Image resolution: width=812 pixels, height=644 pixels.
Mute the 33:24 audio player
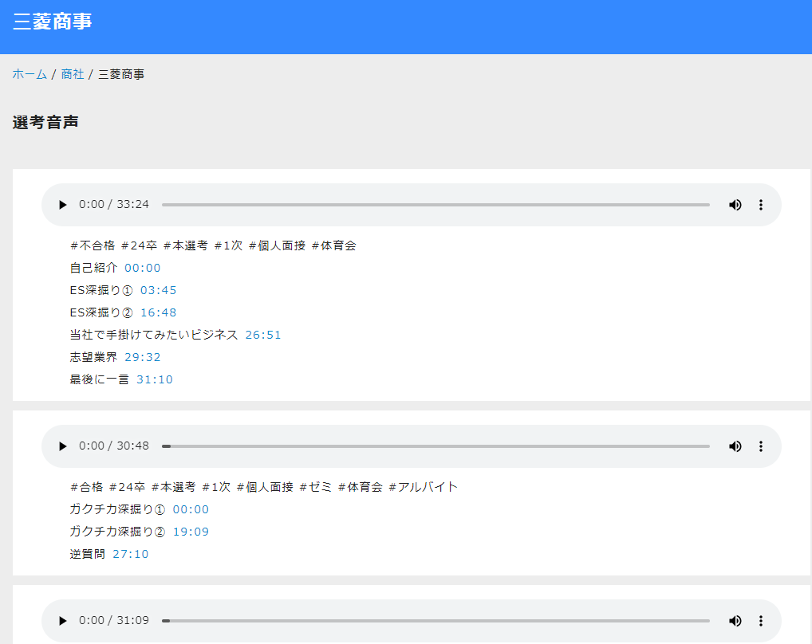coord(735,205)
